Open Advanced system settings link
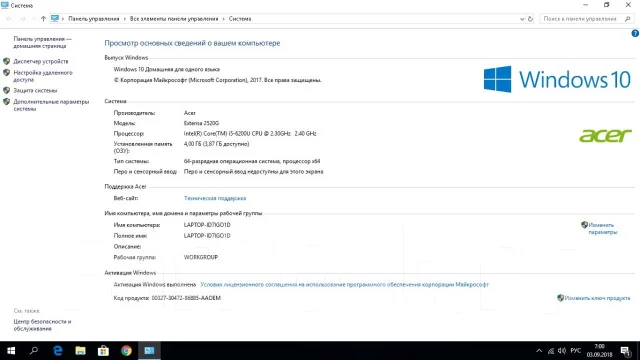This screenshot has width=640, height=360. [51, 105]
